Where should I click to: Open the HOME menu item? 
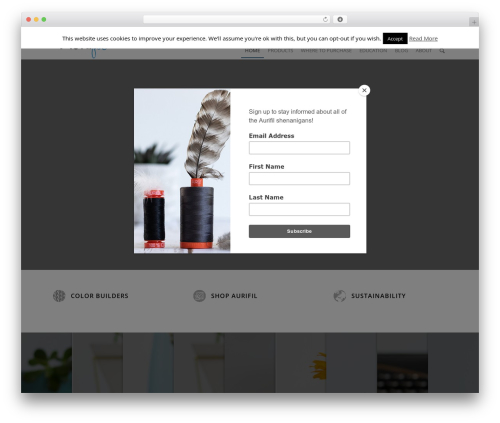click(x=252, y=51)
